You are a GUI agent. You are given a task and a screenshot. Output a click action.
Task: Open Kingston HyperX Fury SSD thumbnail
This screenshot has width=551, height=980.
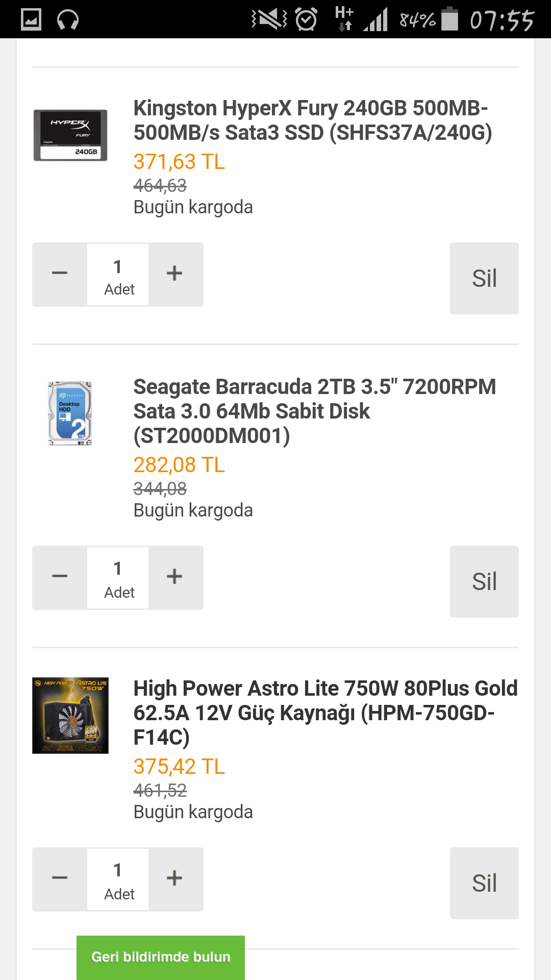70,135
